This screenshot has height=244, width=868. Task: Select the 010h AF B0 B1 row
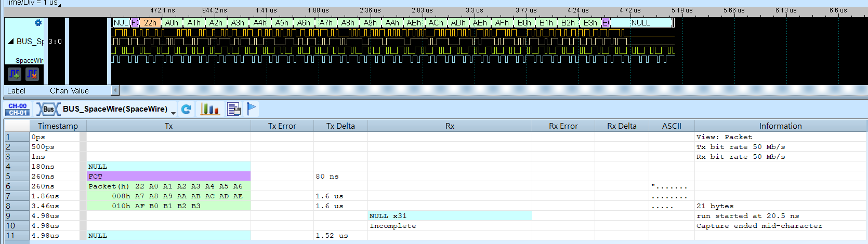169,206
